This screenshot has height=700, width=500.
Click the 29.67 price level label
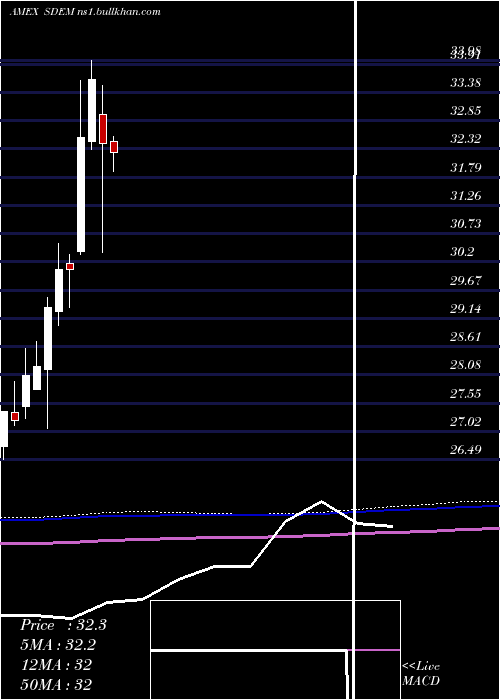466,280
